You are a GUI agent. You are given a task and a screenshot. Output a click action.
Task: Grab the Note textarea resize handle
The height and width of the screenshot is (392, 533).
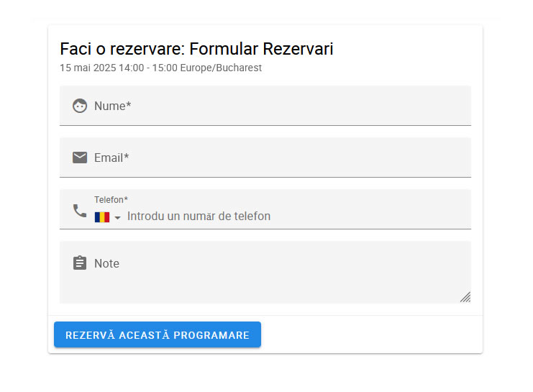pyautogui.click(x=465, y=296)
